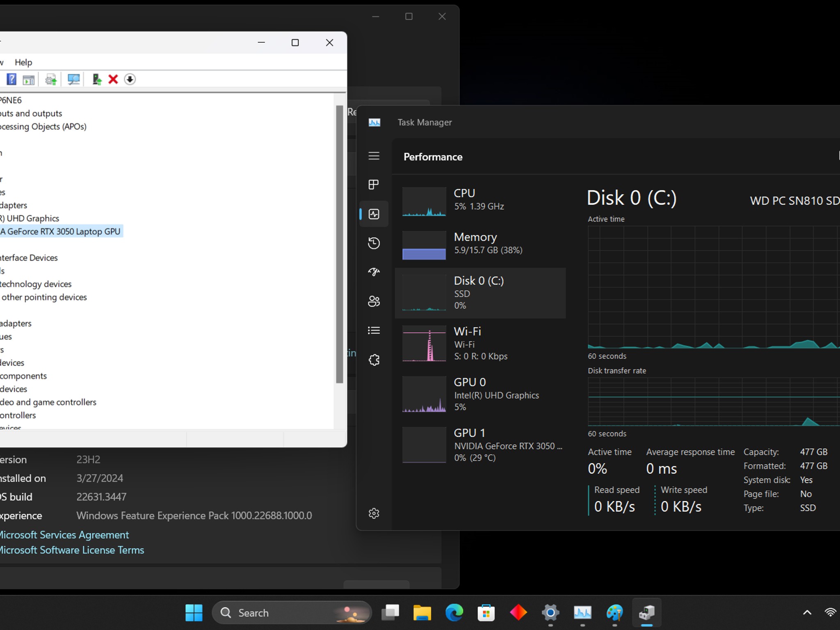Select CPU in the Performance list
Screen dimensions: 840x630
pyautogui.click(x=480, y=201)
